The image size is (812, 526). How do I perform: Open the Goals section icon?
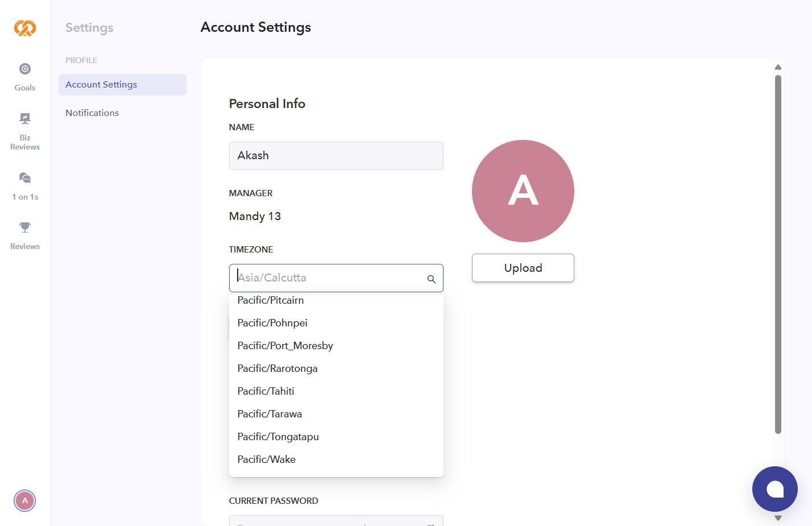[25, 69]
